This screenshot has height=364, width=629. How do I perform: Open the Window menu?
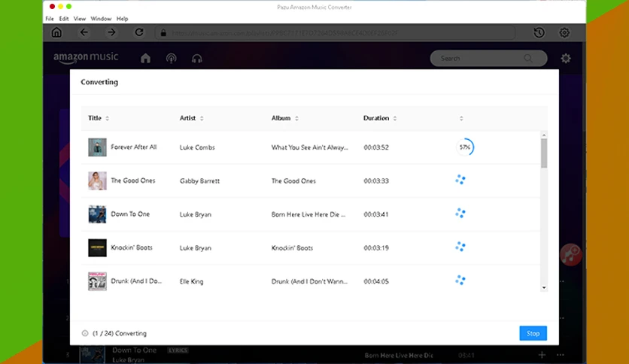point(101,19)
